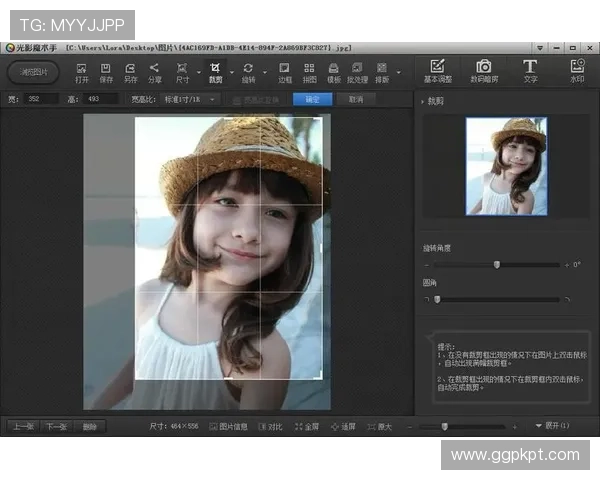Click the crop box top-right corner handle
600x480 pixels.
[x=319, y=120]
